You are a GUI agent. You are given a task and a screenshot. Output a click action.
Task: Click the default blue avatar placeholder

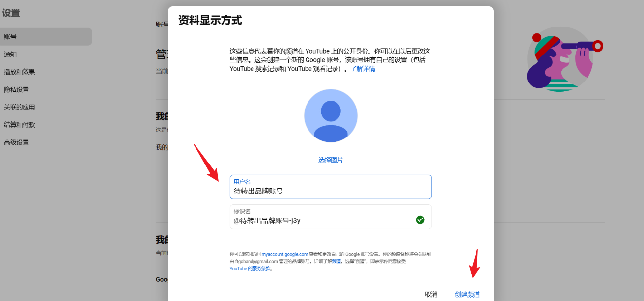[331, 115]
